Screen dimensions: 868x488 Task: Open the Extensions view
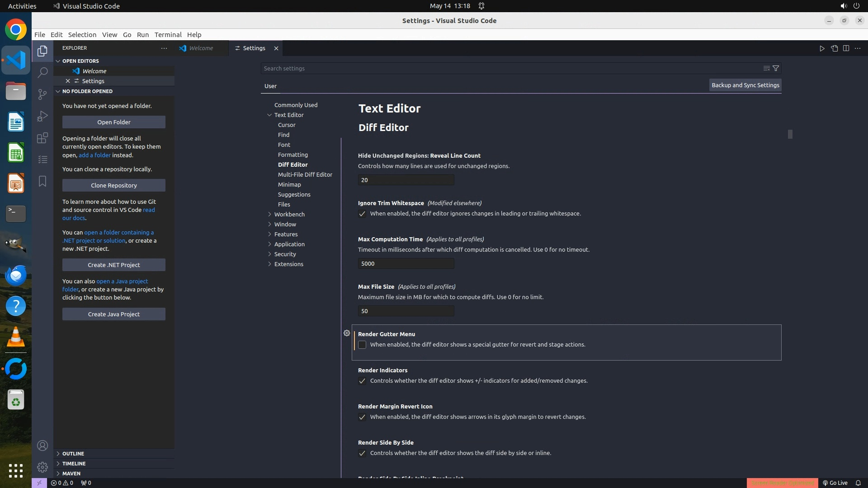pos(42,138)
